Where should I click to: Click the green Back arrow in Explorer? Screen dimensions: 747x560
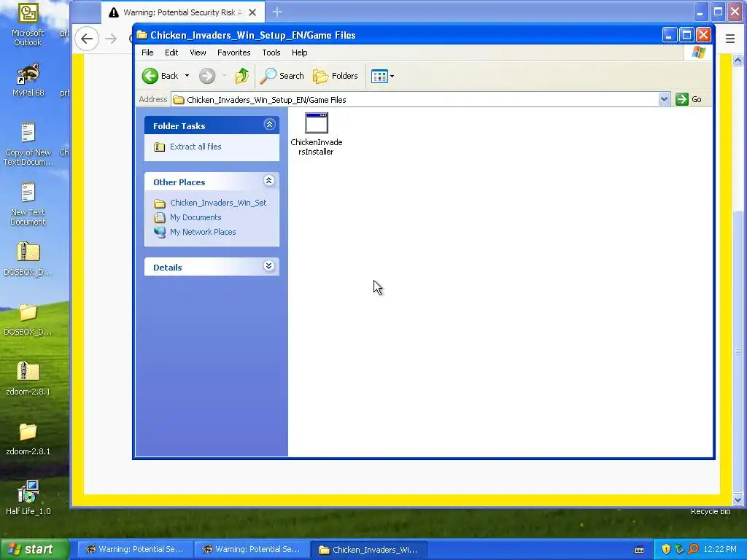tap(150, 76)
